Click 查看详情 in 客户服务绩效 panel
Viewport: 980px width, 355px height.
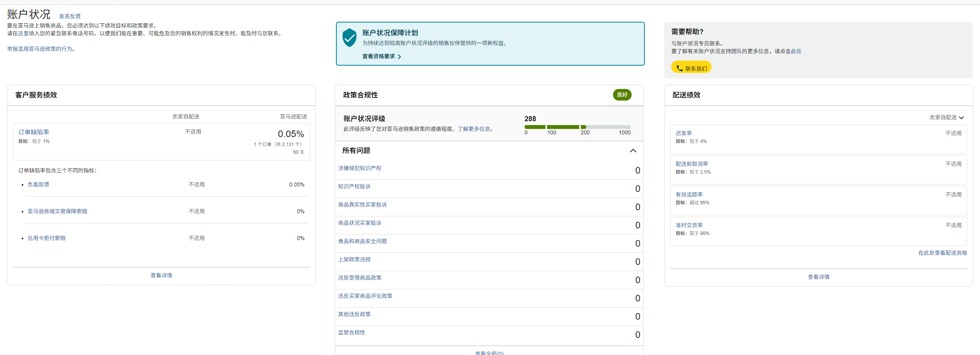coord(161,275)
